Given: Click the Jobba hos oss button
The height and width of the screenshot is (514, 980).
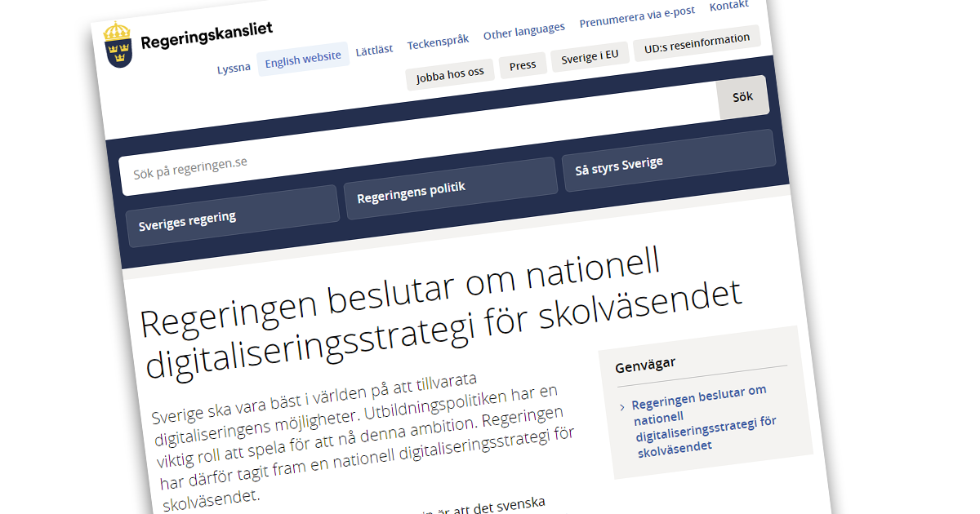Looking at the screenshot, I should (x=450, y=73).
